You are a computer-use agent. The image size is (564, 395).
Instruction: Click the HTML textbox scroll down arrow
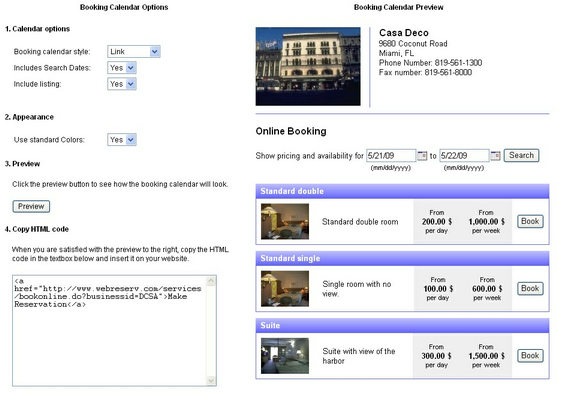click(x=211, y=381)
